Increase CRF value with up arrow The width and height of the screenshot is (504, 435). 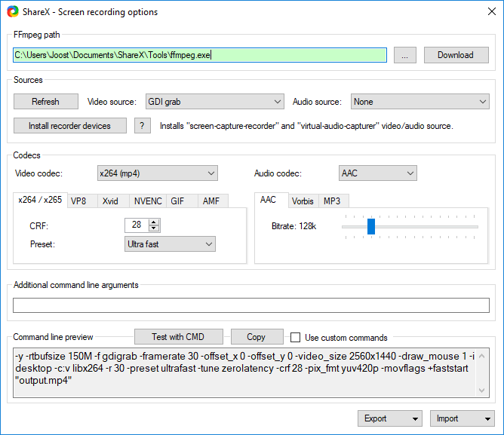click(x=155, y=222)
